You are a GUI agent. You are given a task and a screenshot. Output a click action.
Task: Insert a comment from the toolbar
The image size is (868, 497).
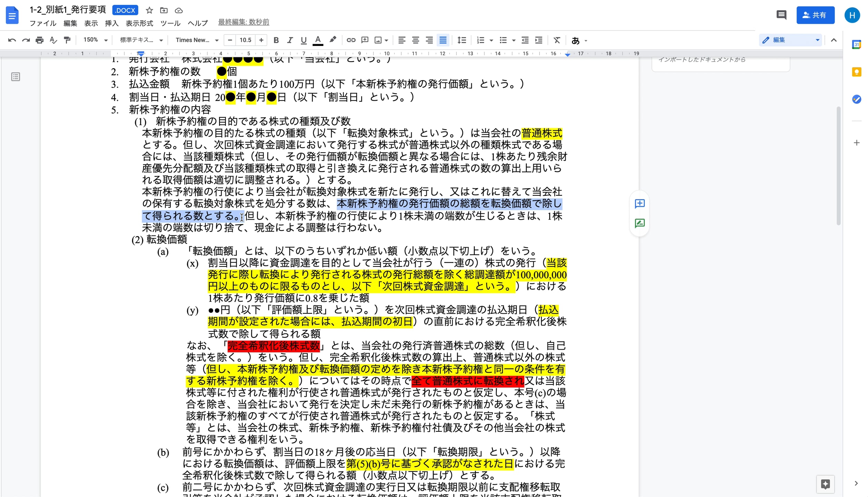pos(365,40)
